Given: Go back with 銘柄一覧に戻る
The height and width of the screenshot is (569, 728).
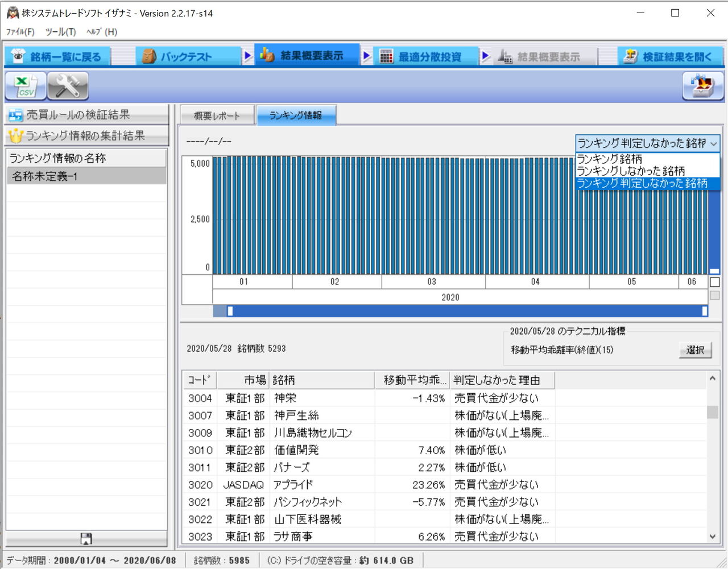Looking at the screenshot, I should 57,56.
